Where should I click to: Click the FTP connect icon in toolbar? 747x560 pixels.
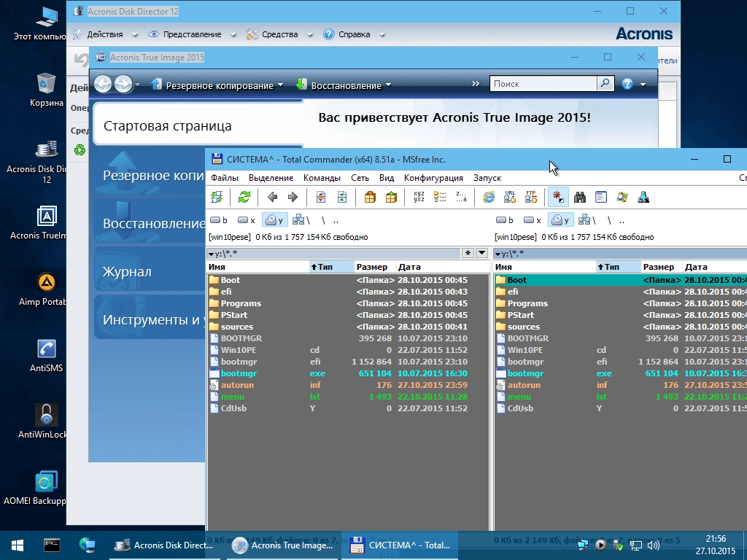coord(531,197)
